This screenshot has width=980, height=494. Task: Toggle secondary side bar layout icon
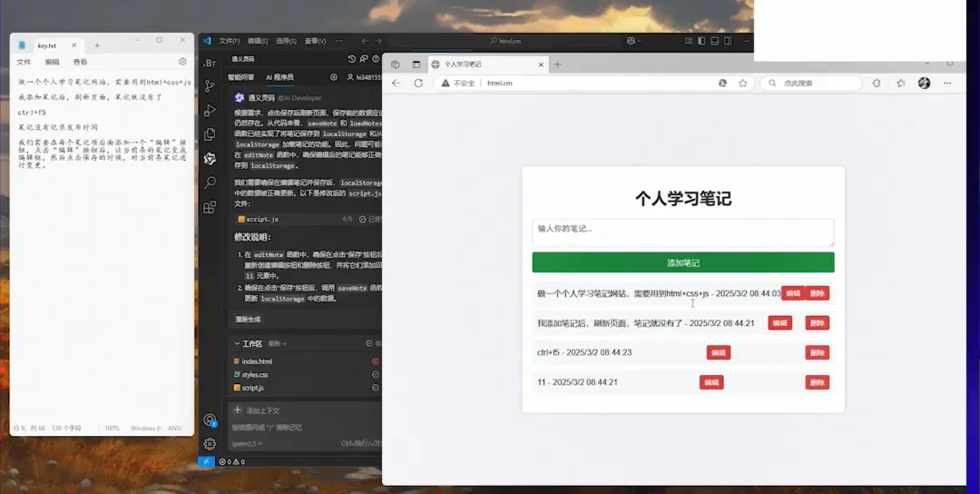(x=728, y=41)
